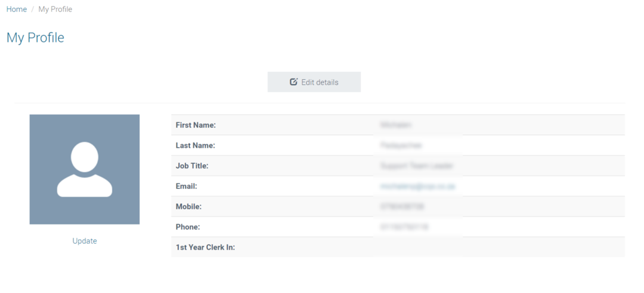Click the blurred phone number value
This screenshot has width=644, height=293.
coord(404,227)
